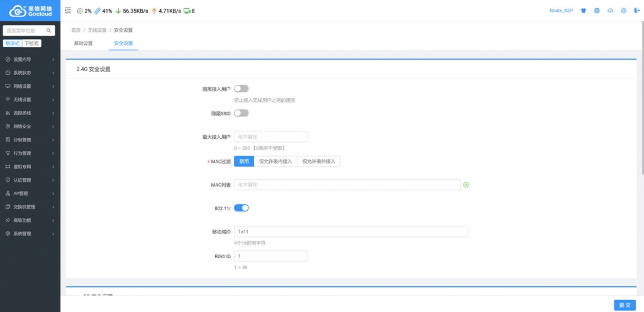Expand 网络设置 with its chevron arrow
Screen dimensions: 644x312
pos(53,86)
